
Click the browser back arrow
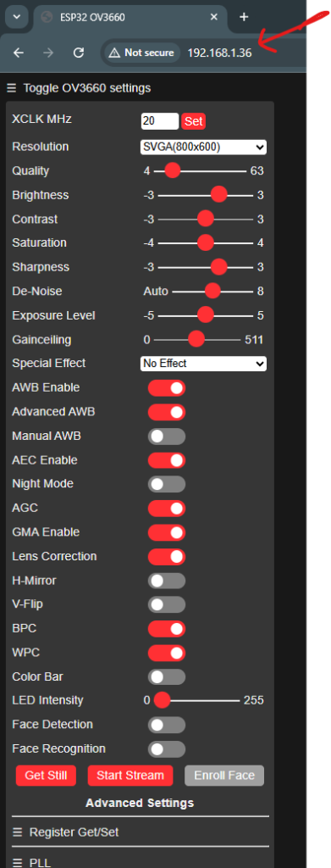(x=19, y=53)
